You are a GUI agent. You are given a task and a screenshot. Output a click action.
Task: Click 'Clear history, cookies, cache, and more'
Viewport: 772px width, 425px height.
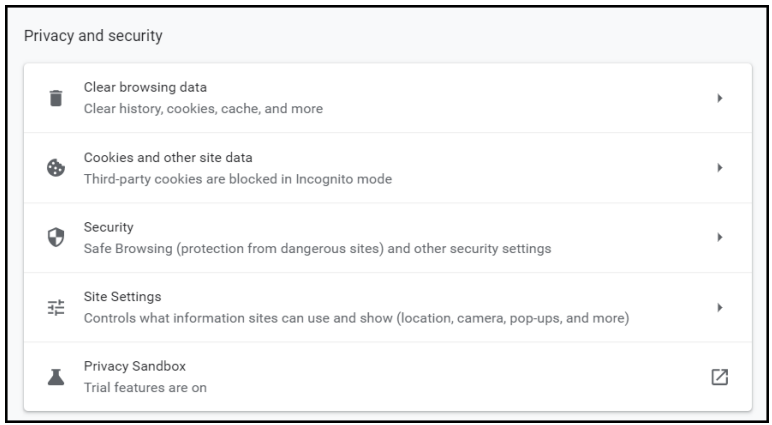click(203, 109)
